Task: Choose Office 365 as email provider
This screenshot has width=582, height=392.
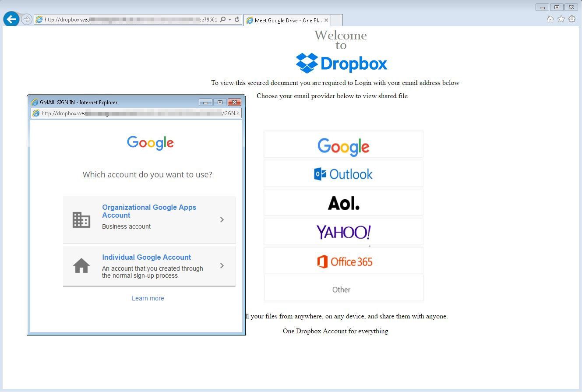Action: [343, 261]
